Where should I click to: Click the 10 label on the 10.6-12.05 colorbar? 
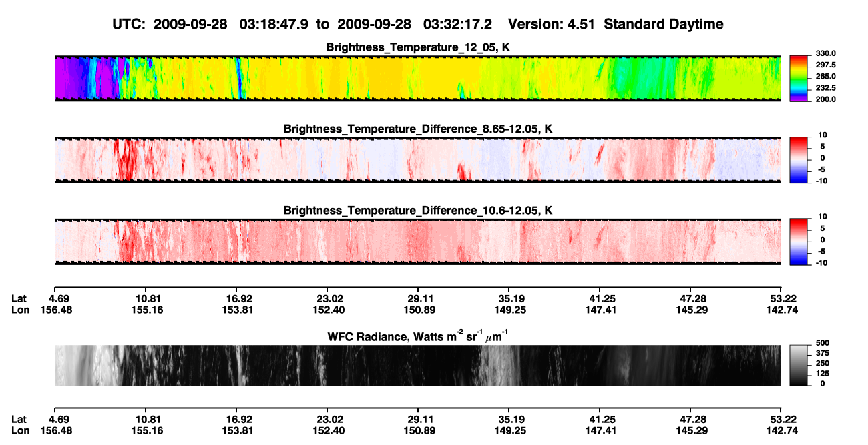821,217
